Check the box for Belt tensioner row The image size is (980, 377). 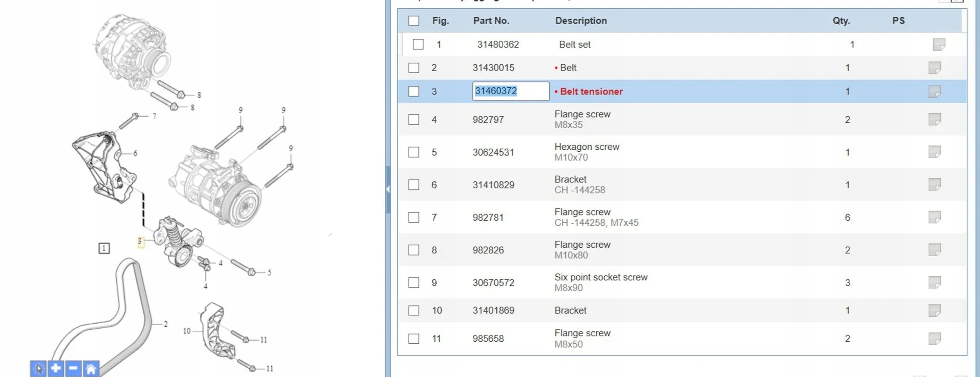[414, 91]
